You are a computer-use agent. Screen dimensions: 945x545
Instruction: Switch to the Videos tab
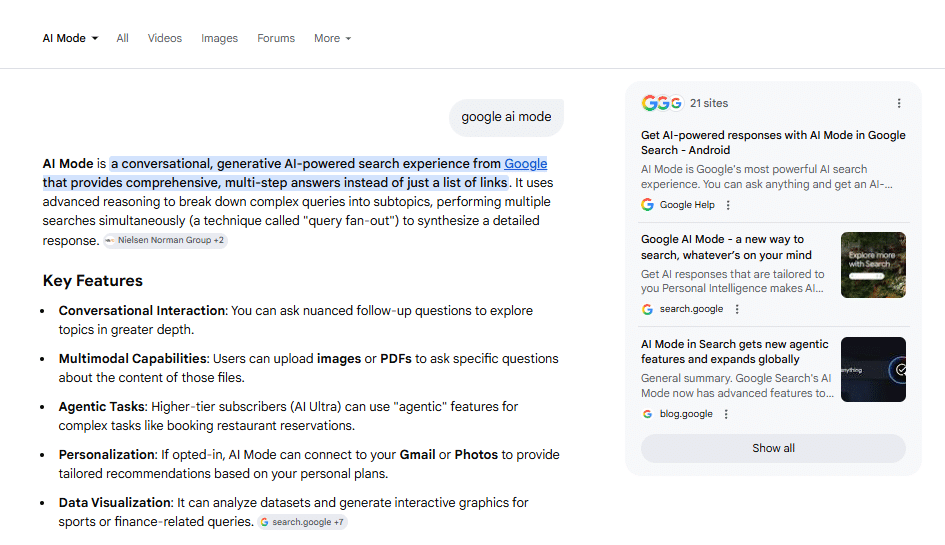(165, 38)
